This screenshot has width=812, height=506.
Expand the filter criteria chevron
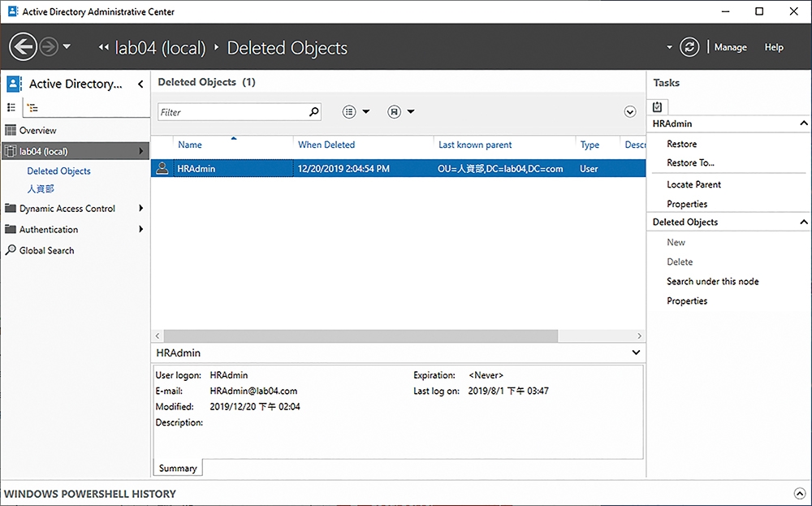[630, 112]
